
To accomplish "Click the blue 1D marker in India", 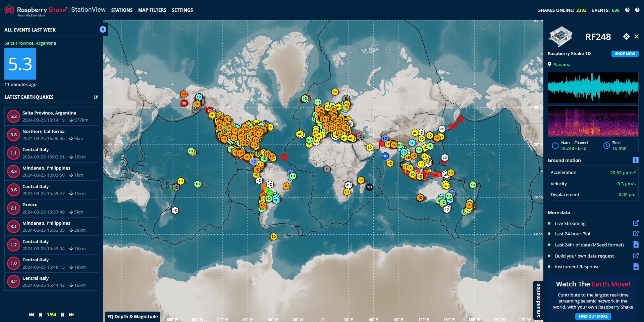I will pos(385,156).
